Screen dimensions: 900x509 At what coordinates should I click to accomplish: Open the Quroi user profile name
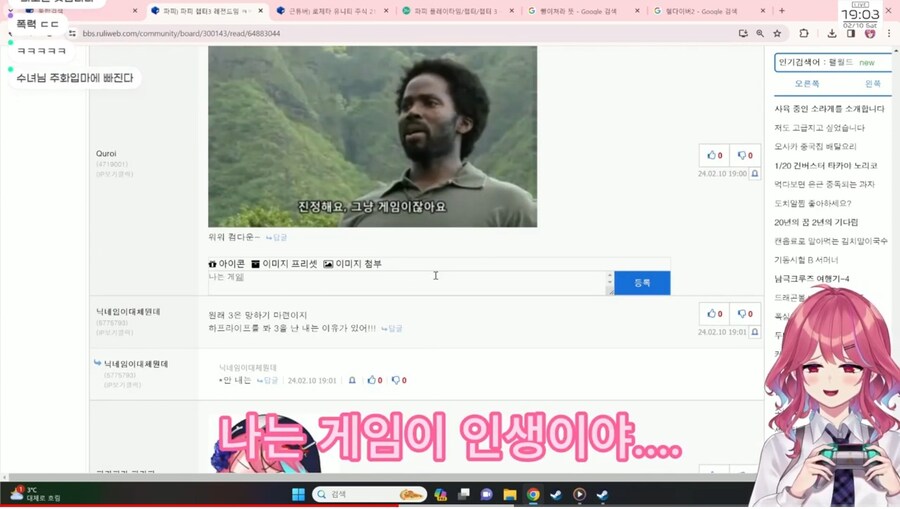click(106, 153)
